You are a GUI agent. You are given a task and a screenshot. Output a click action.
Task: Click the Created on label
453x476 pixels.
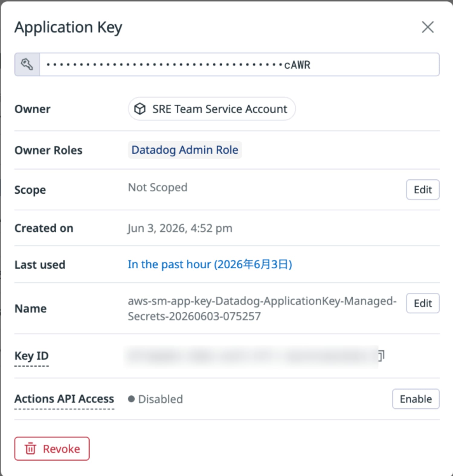click(x=44, y=228)
